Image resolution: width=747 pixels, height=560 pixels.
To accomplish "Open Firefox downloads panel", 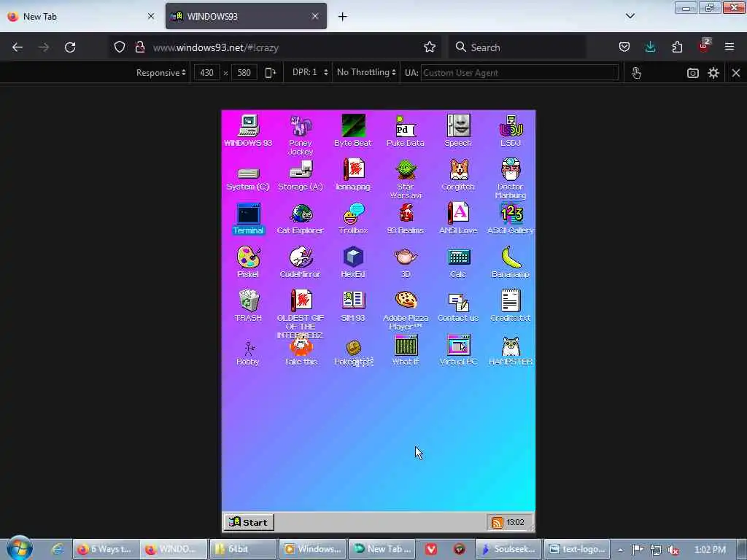I will [650, 47].
